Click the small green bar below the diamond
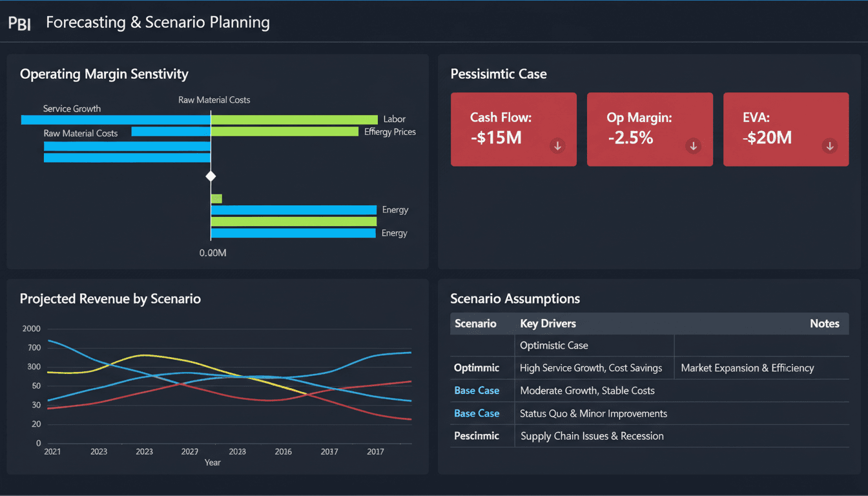The image size is (868, 496). pyautogui.click(x=216, y=199)
